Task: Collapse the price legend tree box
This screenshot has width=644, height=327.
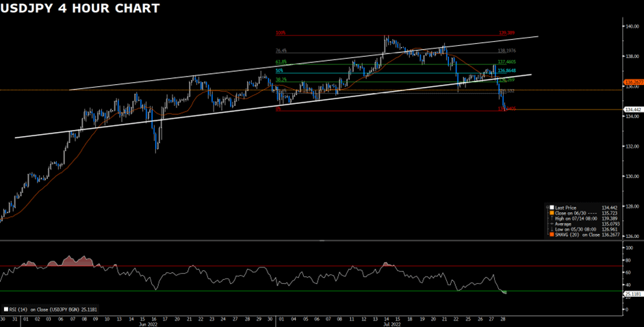Action: tap(547, 207)
